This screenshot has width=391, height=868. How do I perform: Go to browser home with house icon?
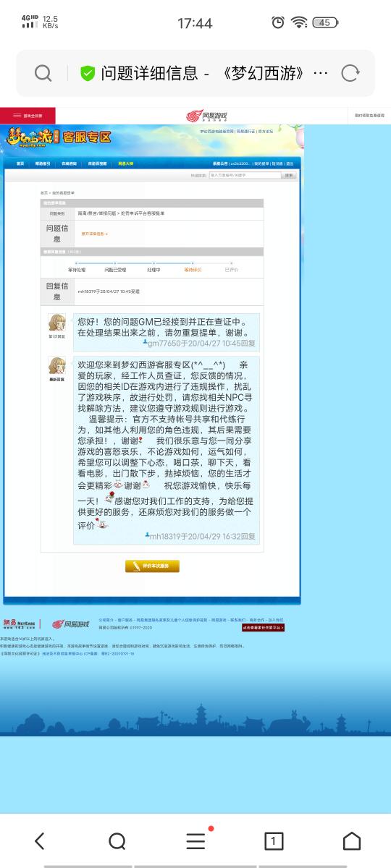pyautogui.click(x=352, y=841)
